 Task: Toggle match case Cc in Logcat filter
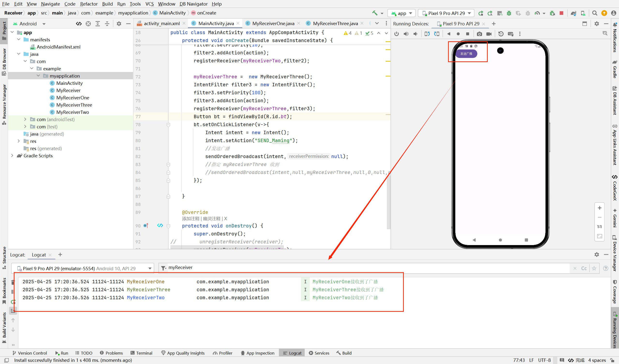pyautogui.click(x=584, y=269)
